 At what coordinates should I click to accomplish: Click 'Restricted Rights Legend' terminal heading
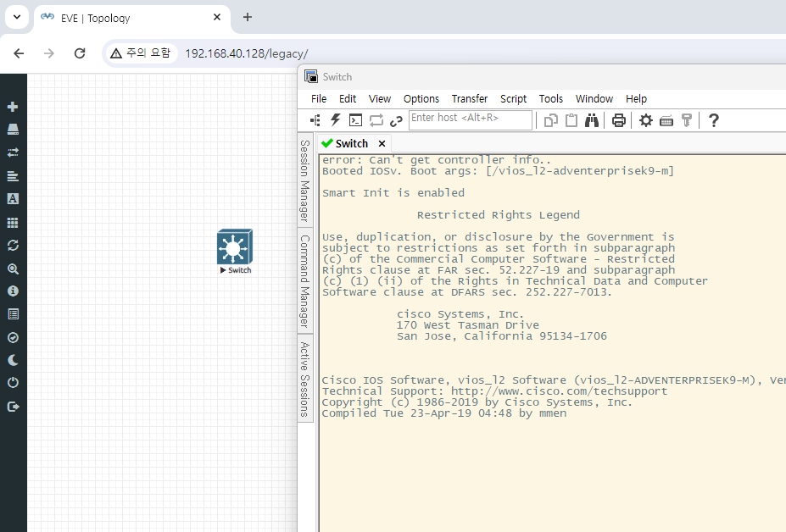pyautogui.click(x=499, y=215)
